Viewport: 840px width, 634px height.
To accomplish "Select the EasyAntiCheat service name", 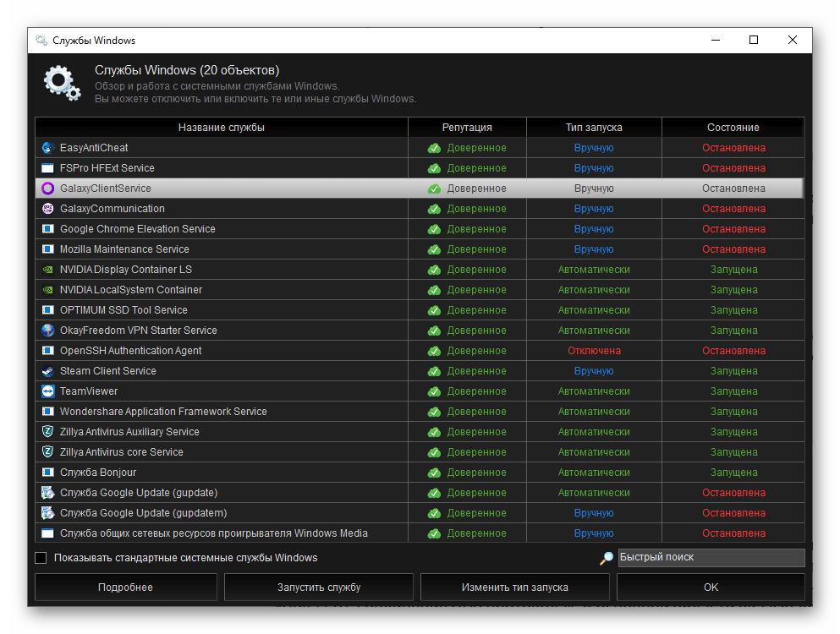I will [x=94, y=148].
